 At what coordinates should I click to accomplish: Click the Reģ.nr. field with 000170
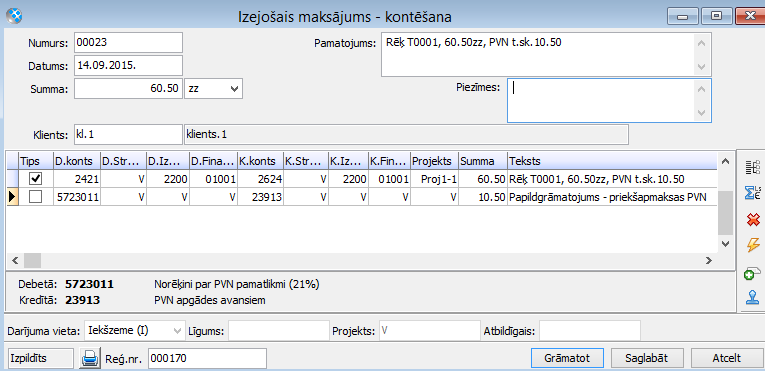point(207,358)
